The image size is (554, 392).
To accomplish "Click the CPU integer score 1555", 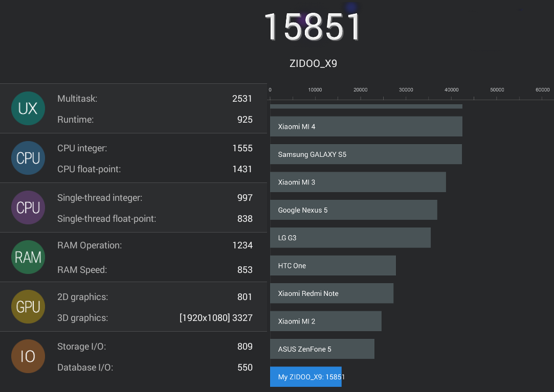I will point(242,148).
